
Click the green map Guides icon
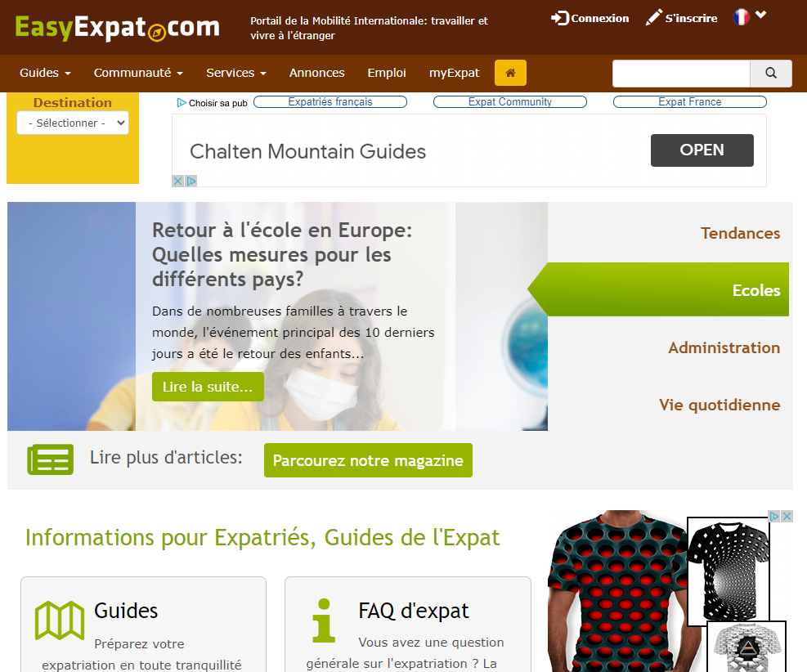tap(60, 620)
